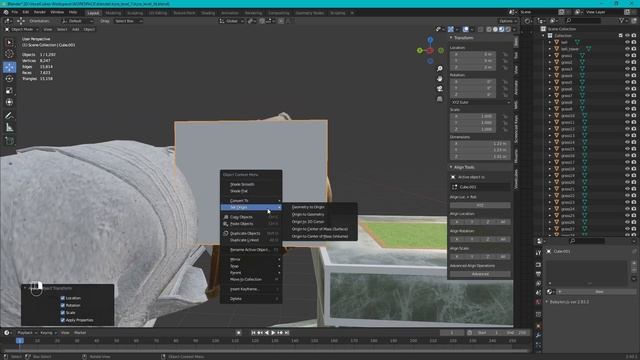Screen dimensions: 640x360
Task: Pick the Transform tool in left toolbar
Action: (x=9, y=102)
